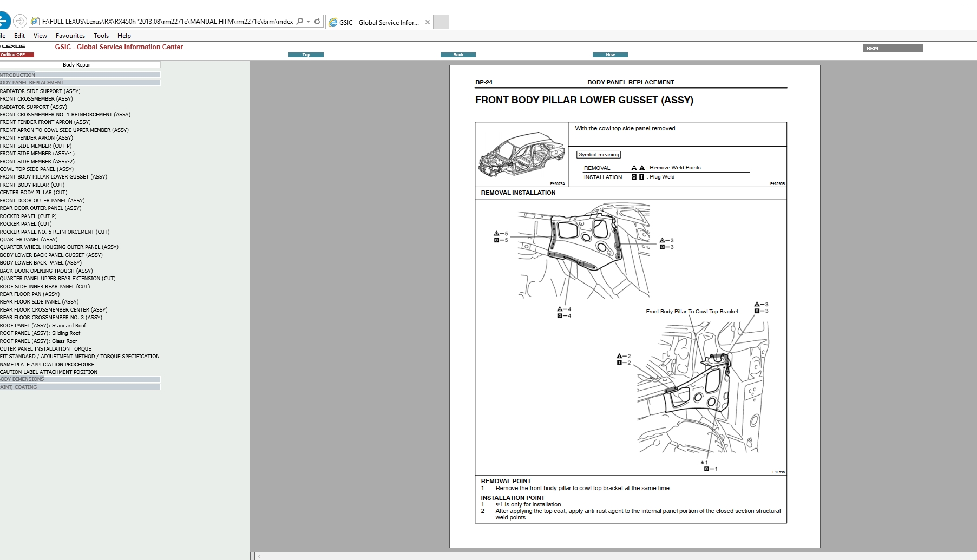Click the Front Body Pillar bracket diagram
The width and height of the screenshot is (977, 560).
(703, 387)
